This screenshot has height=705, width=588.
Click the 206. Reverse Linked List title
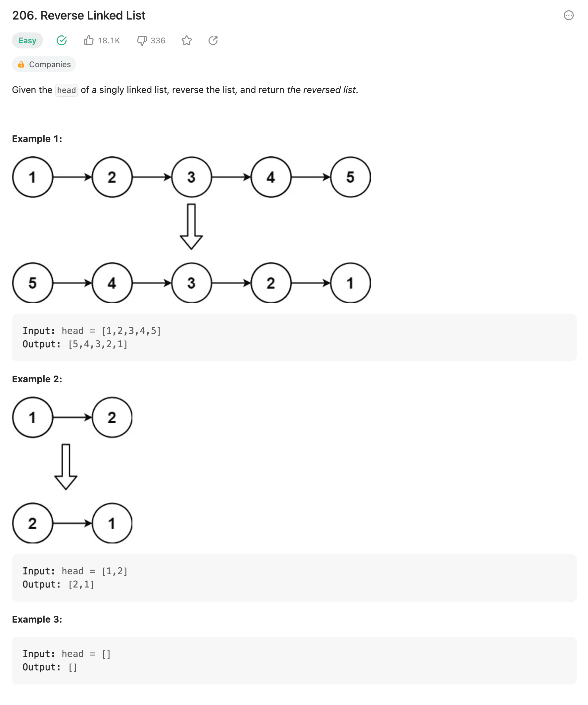(x=78, y=16)
